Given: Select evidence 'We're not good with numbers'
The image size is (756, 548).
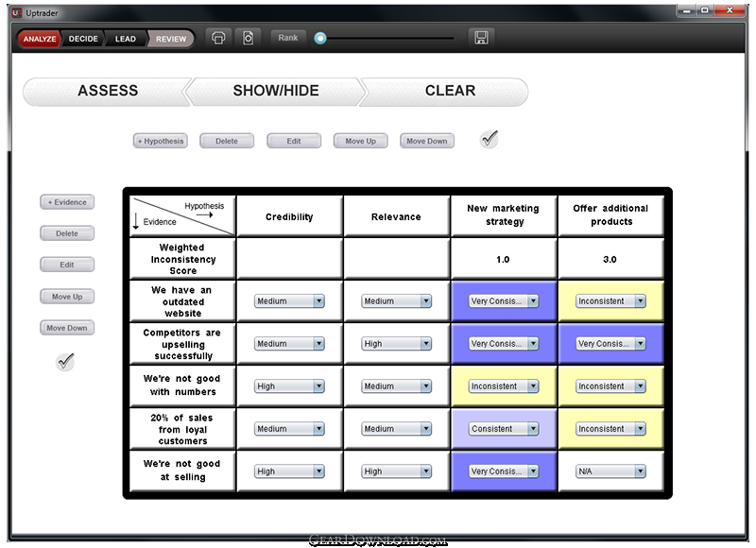Looking at the screenshot, I should click(182, 386).
